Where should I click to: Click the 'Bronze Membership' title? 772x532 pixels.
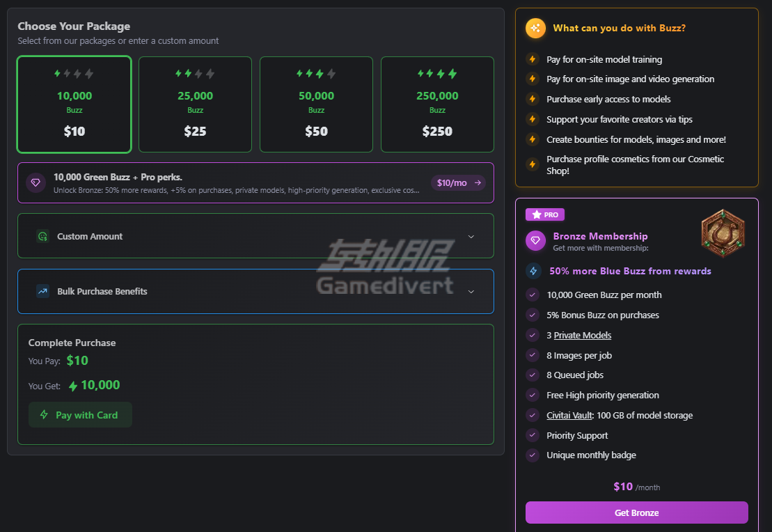(600, 236)
